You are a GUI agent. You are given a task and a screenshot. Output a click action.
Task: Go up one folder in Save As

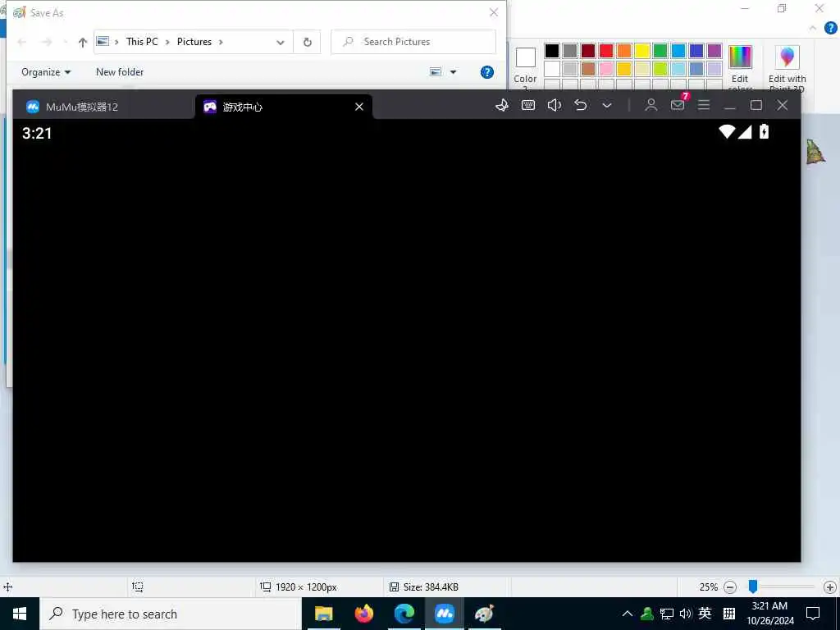click(x=83, y=43)
